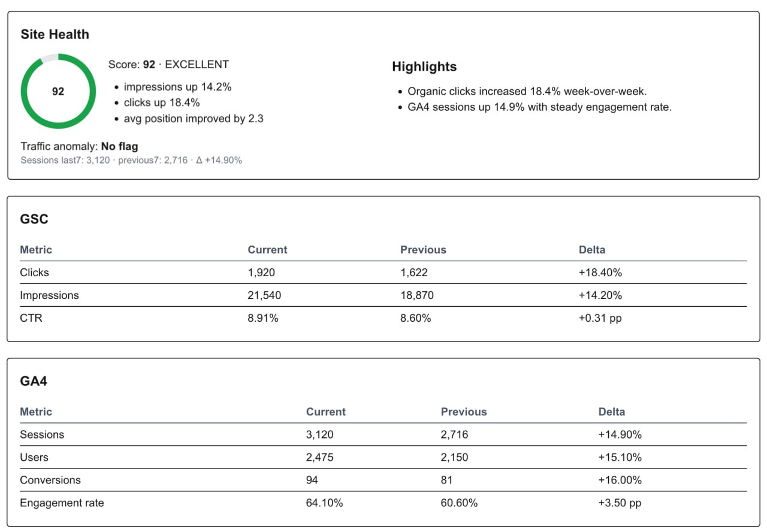Click the green Site Health score donut chart
This screenshot has width=767, height=532.
point(58,91)
